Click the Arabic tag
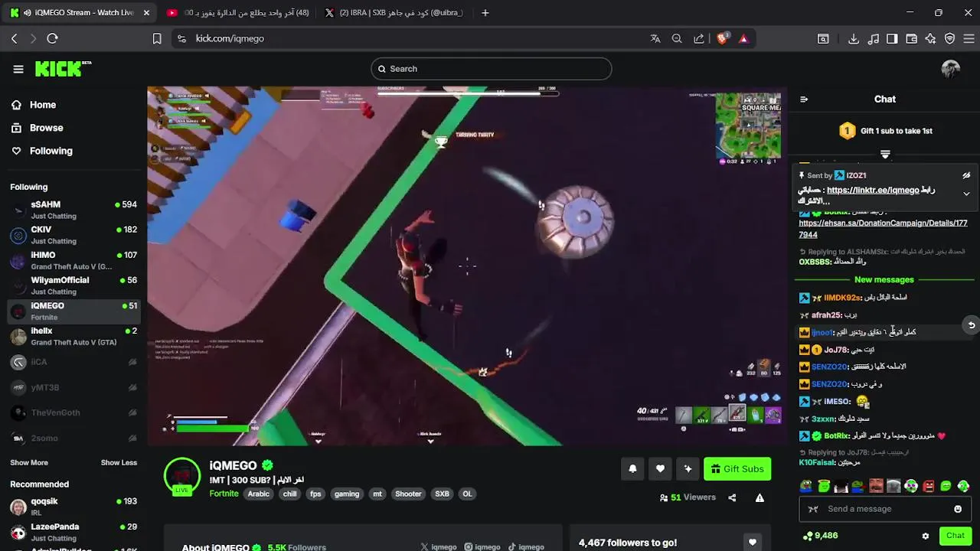The height and width of the screenshot is (551, 980). (x=259, y=494)
